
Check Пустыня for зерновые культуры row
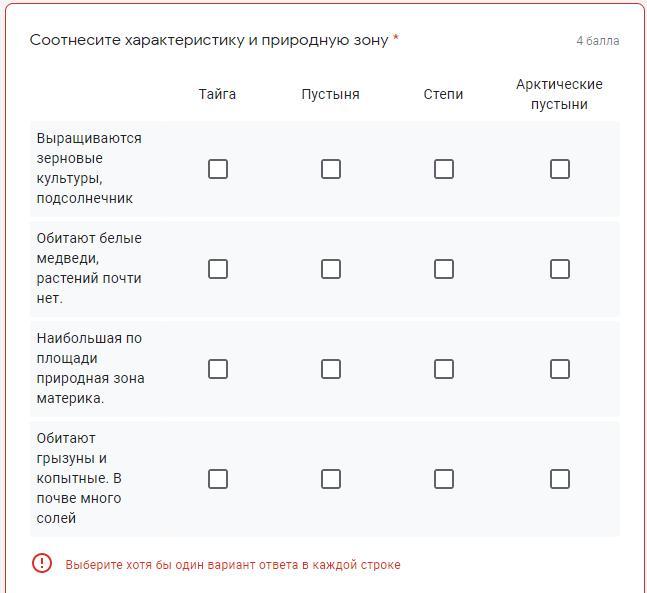pyautogui.click(x=331, y=169)
